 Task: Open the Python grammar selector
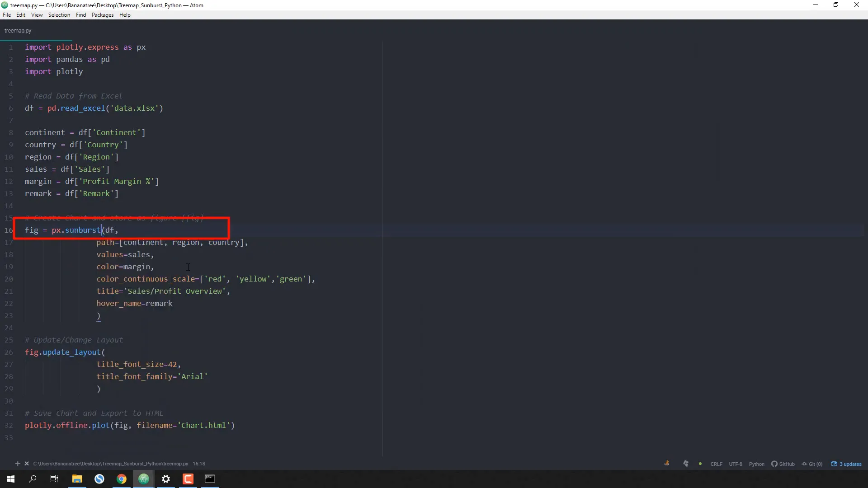pyautogui.click(x=756, y=464)
